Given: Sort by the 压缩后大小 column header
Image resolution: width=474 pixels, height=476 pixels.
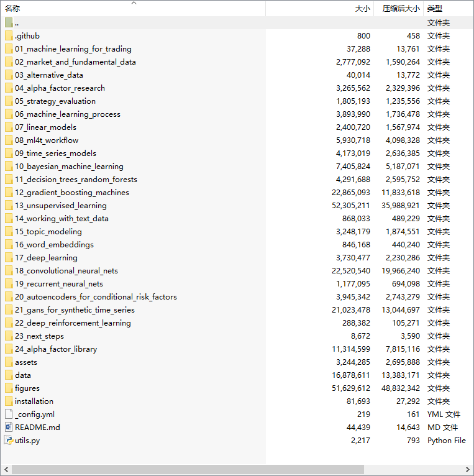Looking at the screenshot, I should tap(398, 8).
